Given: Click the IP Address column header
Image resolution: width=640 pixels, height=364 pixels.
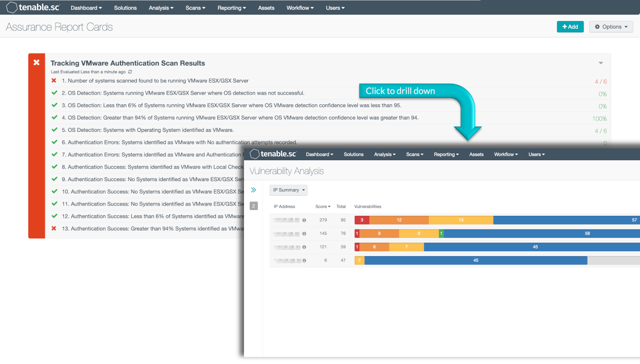Looking at the screenshot, I should pyautogui.click(x=284, y=206).
